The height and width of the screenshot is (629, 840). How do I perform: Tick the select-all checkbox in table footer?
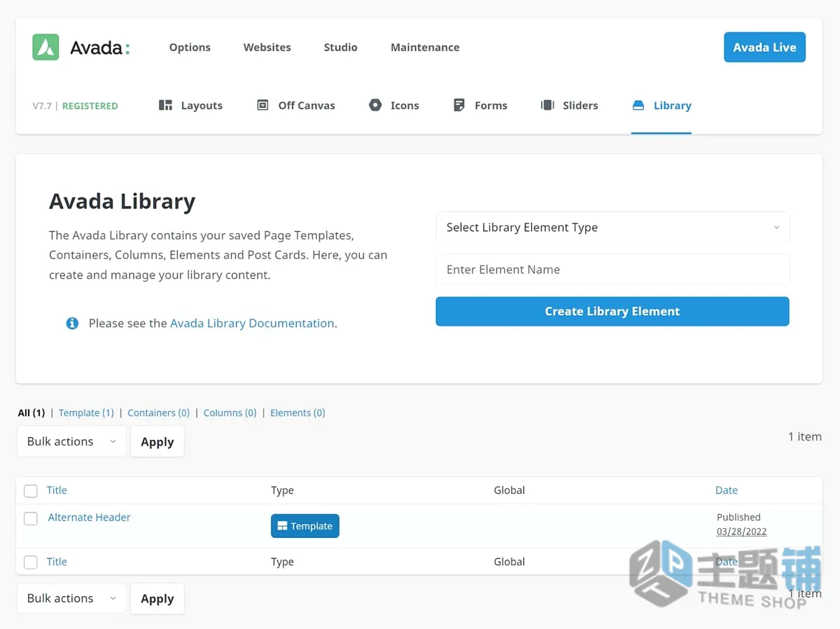click(31, 562)
